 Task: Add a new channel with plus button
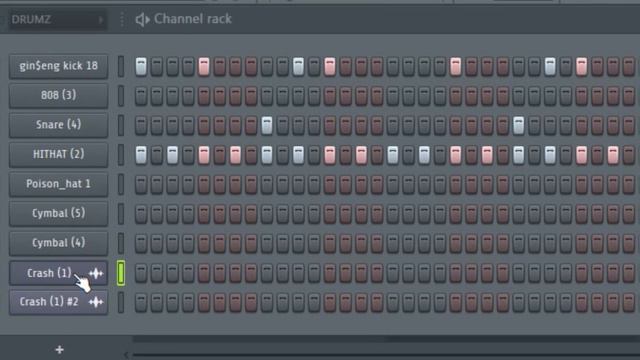pyautogui.click(x=60, y=350)
